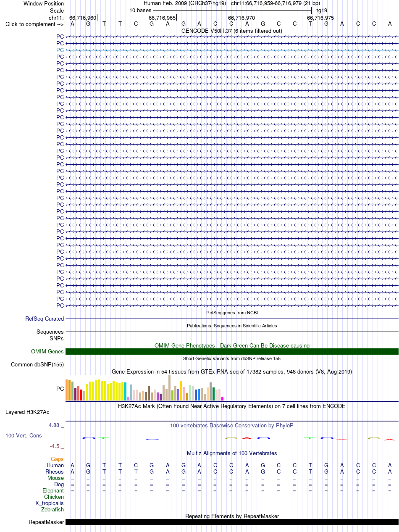Click the RepeatMasker label on the left
The width and height of the screenshot is (399, 532).
46,522
